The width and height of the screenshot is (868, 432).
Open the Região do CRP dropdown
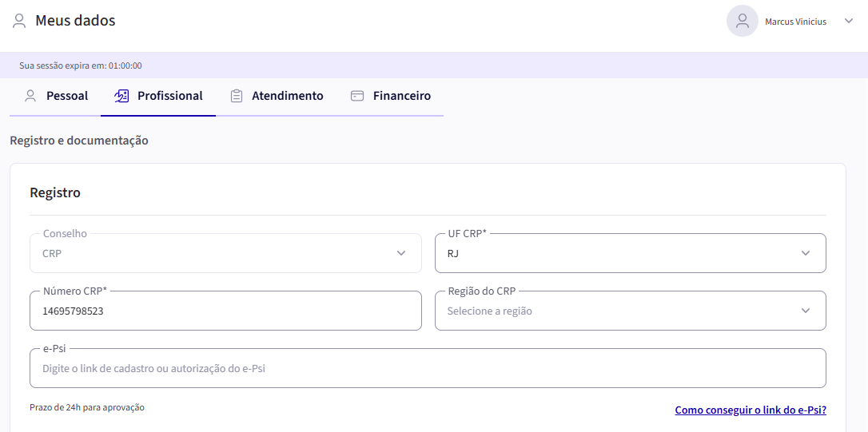[x=630, y=311]
